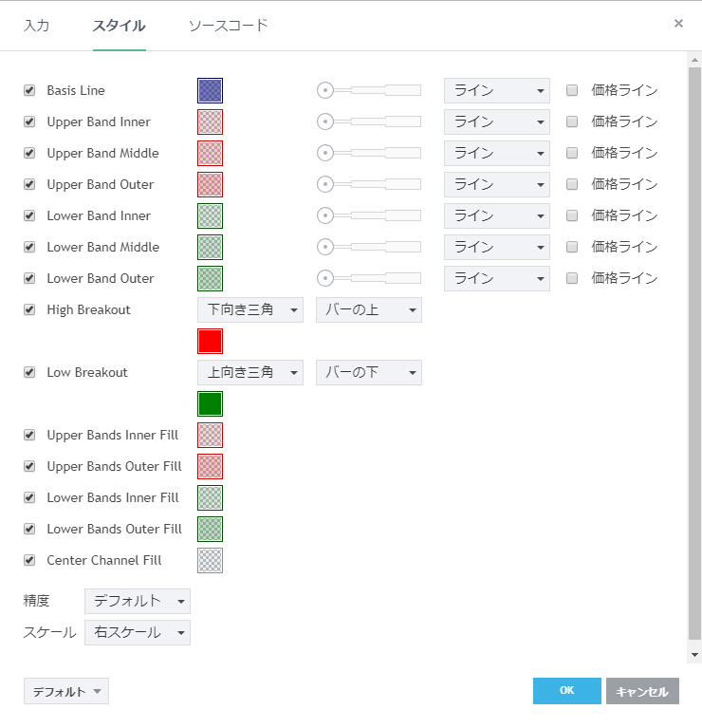The image size is (702, 728).
Task: Expand the バーの下 location dropdown
Action: point(368,372)
